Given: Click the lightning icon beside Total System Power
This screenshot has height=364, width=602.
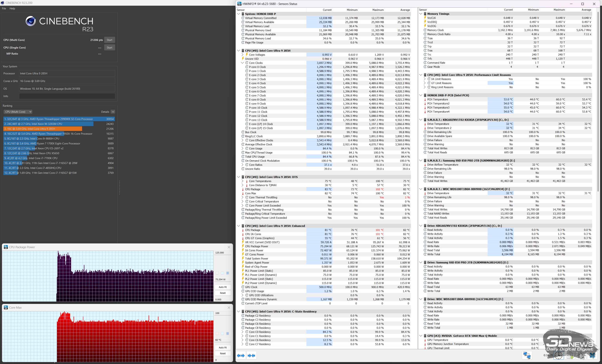Looking at the screenshot, I should (243, 258).
